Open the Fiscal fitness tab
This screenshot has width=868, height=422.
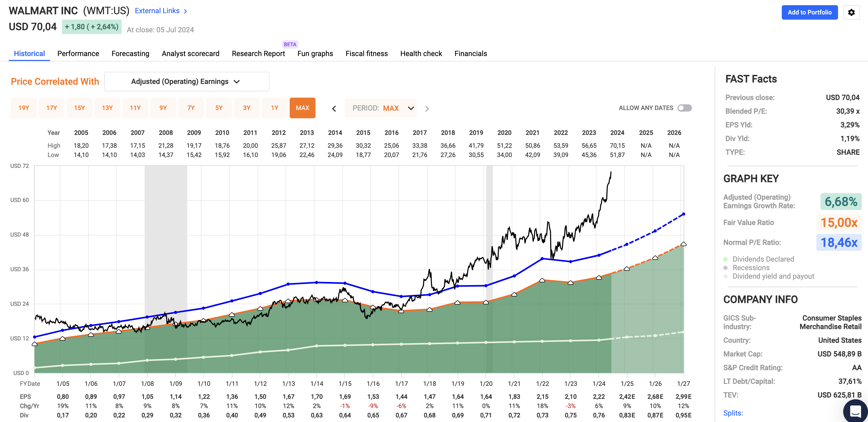click(x=366, y=54)
